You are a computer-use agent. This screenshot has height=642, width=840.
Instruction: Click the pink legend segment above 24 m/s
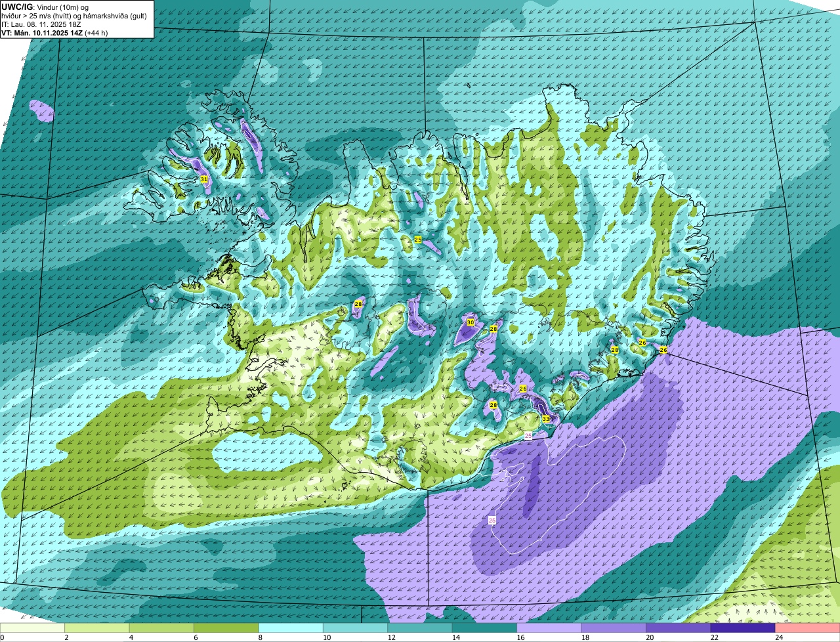pos(808,628)
